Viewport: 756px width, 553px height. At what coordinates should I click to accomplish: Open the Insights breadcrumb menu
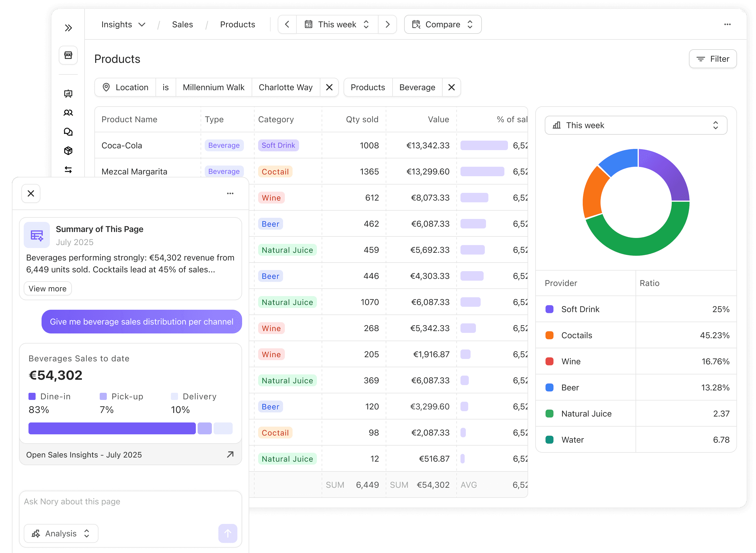point(123,24)
